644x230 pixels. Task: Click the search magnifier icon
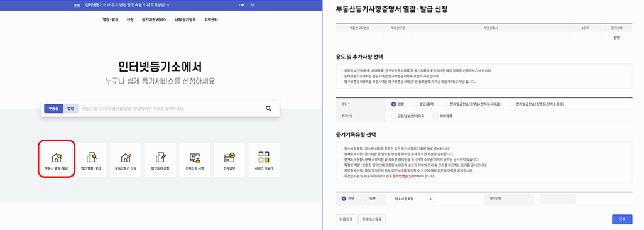(269, 109)
